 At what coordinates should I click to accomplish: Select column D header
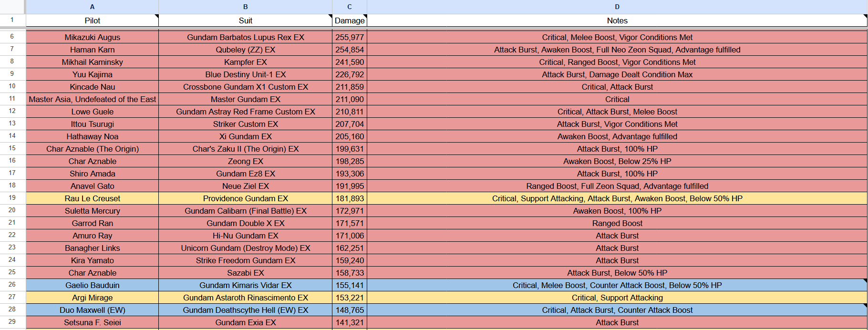(617, 7)
